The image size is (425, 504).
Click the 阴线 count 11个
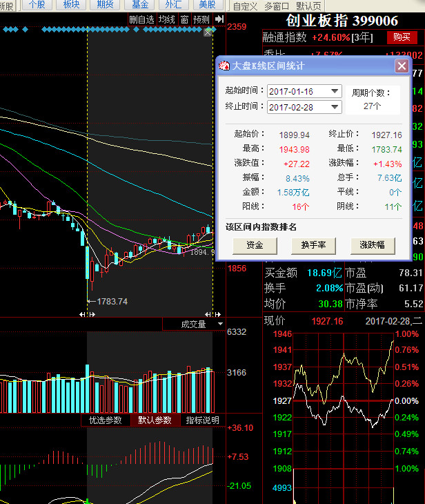coord(393,206)
